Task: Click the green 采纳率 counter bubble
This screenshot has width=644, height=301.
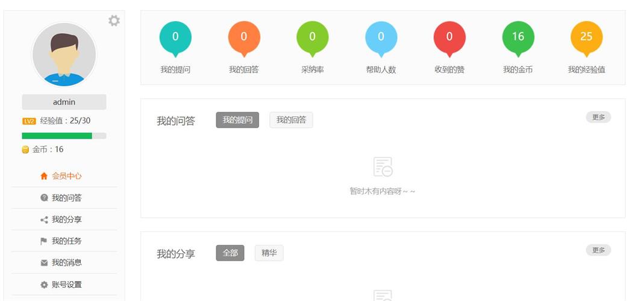Action: [x=313, y=39]
